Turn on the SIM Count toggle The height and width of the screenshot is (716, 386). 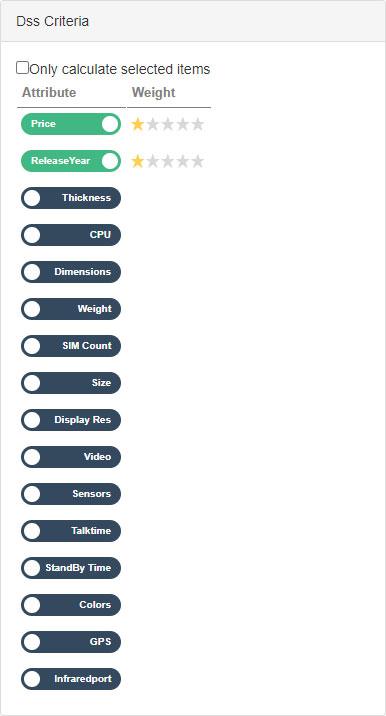71,346
